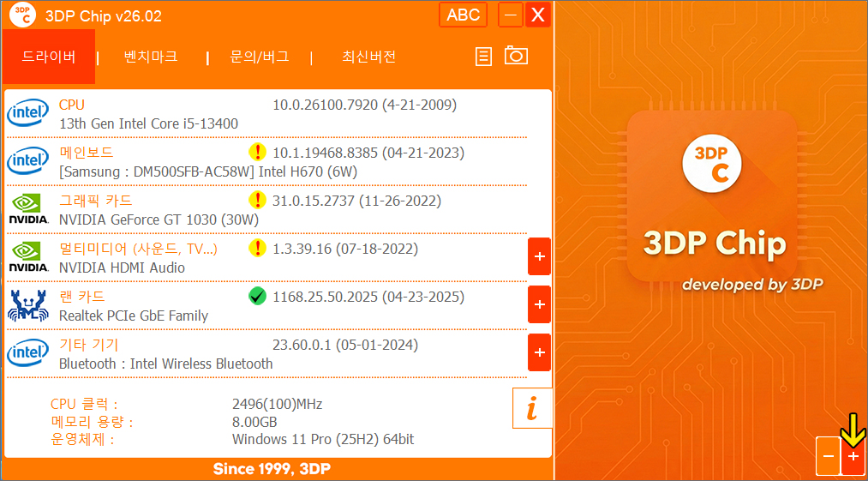Click the ABC language button
The image size is (868, 481).
464,15
